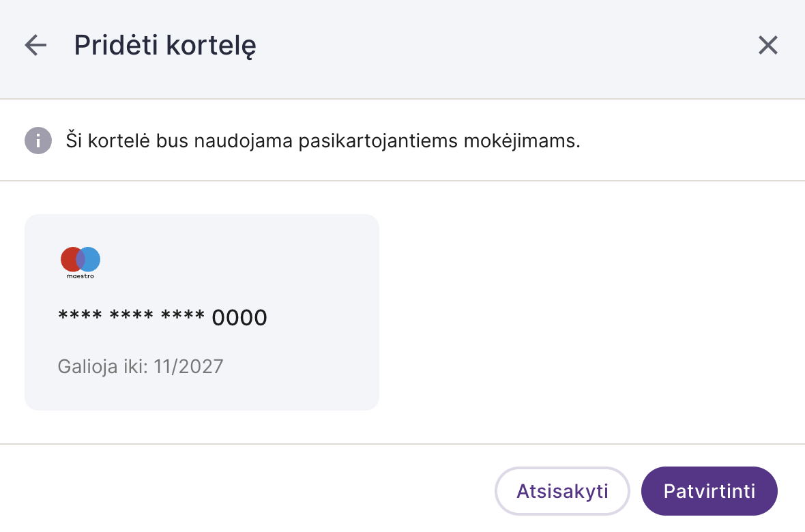Click the word 'mokėjimams' in info message
This screenshot has height=532, width=805.
522,141
